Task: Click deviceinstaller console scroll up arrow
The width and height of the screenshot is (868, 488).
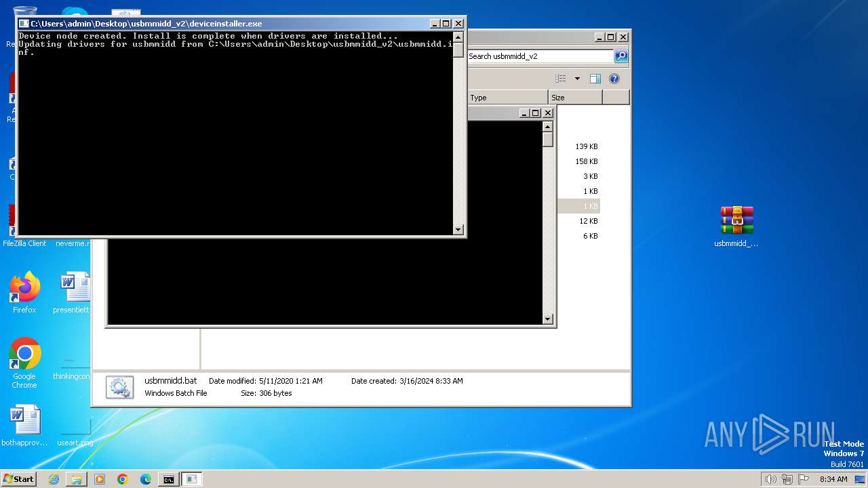Action: pyautogui.click(x=458, y=37)
